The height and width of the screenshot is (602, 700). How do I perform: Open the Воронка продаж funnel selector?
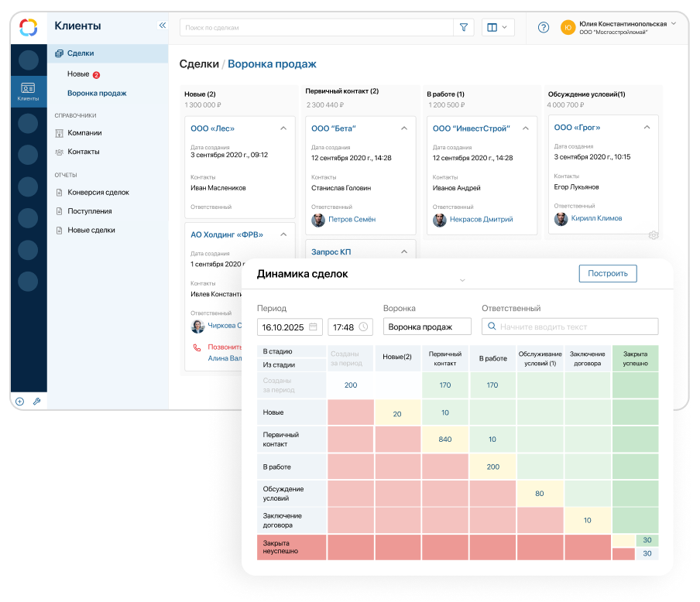tap(427, 327)
